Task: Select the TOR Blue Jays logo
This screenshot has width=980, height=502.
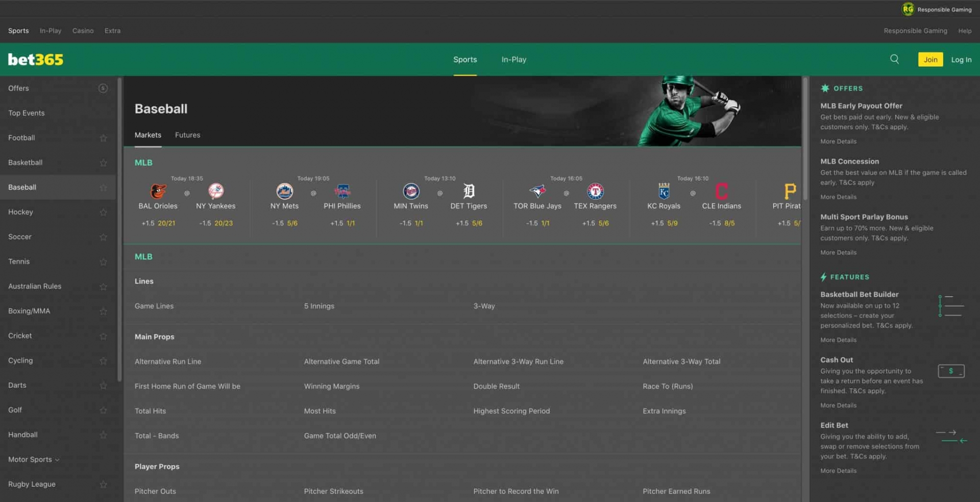Action: click(x=537, y=191)
